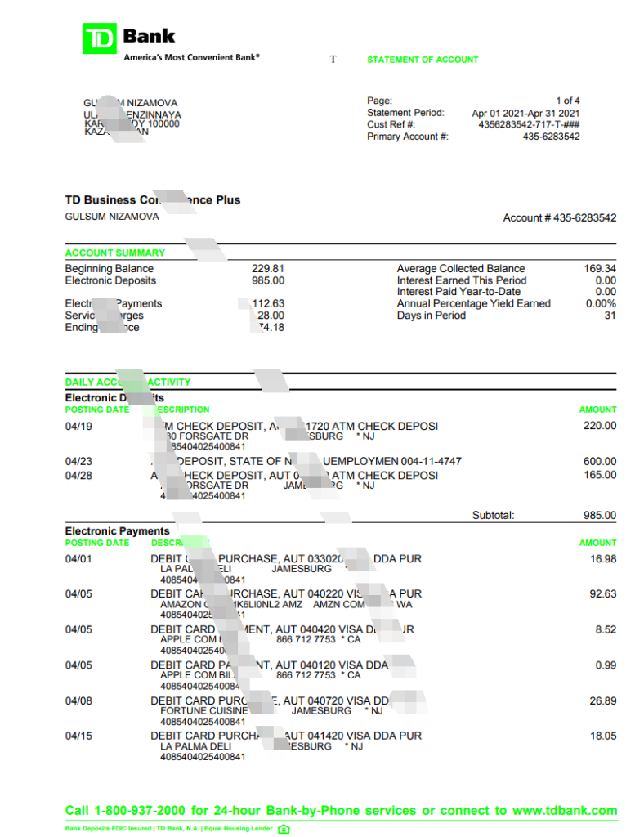Click the 'Electronic Deposits' summary label
This screenshot has height=837, width=644.
[110, 280]
